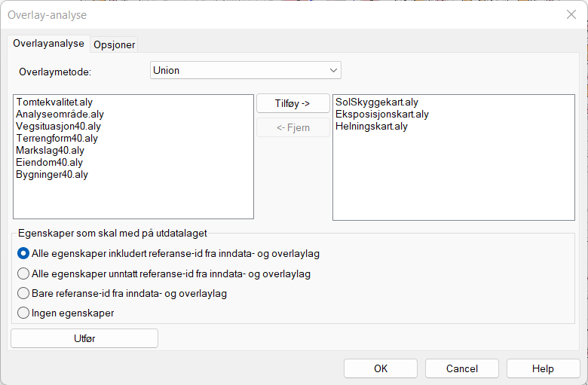The image size is (588, 385).
Task: Select Eiendom40.aly in the list
Action: 49,162
